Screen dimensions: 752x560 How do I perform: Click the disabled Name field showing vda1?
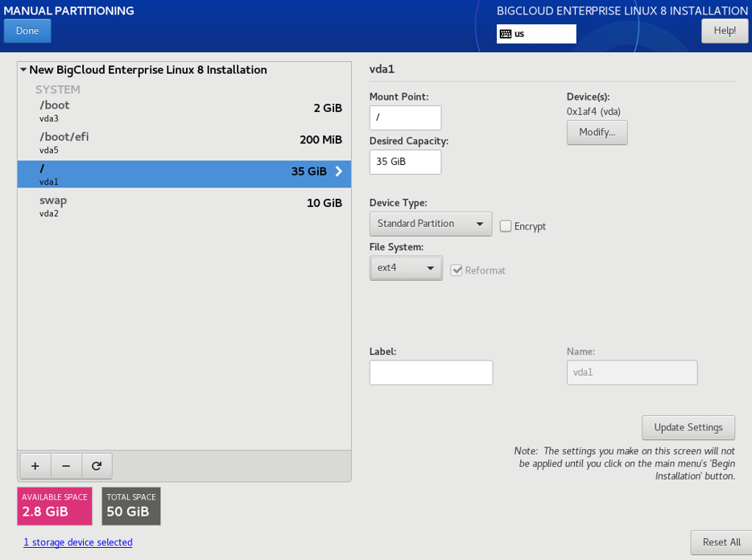coord(632,373)
